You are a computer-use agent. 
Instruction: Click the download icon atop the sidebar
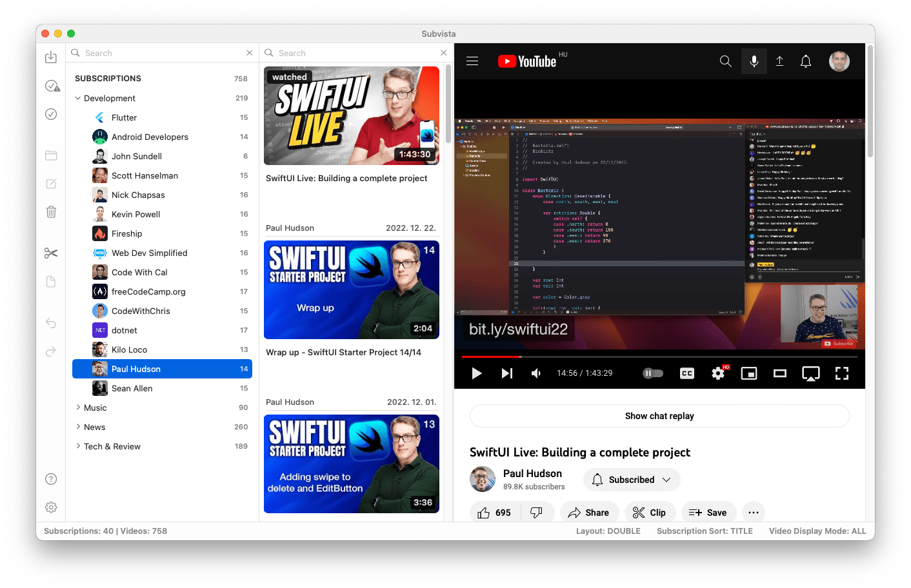(x=51, y=57)
